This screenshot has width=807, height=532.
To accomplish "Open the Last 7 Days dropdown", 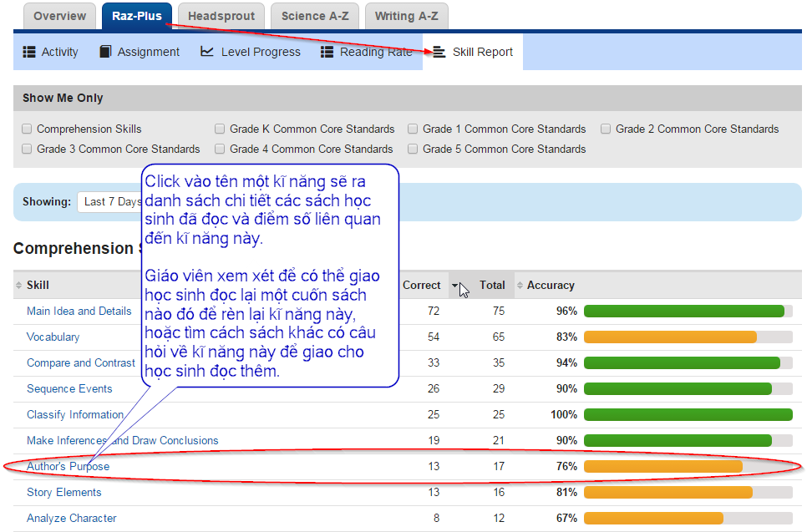I will pyautogui.click(x=109, y=201).
